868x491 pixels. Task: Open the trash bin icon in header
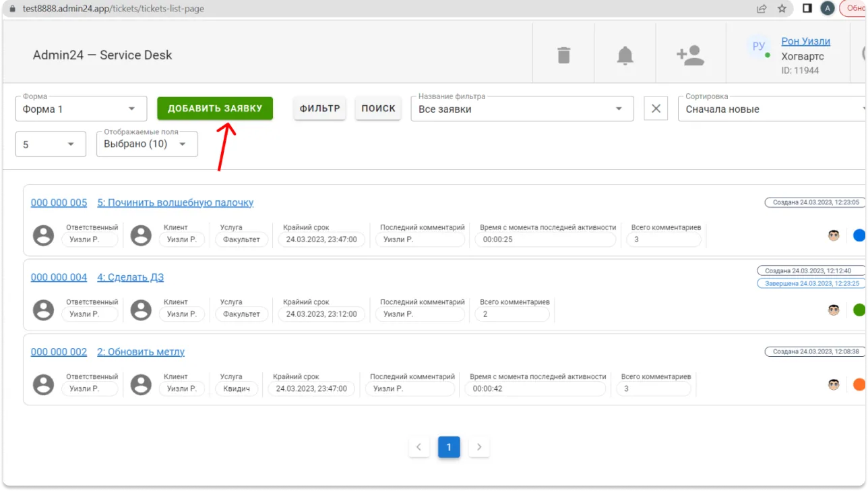click(564, 55)
